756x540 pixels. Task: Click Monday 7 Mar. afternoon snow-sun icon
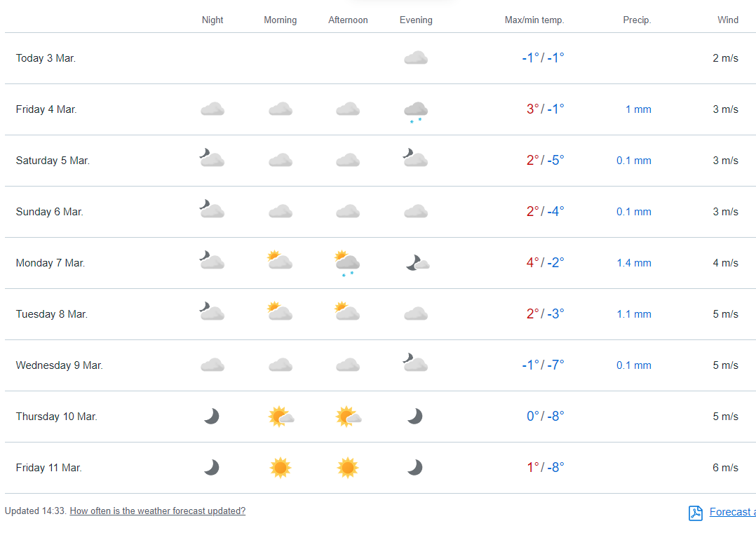(x=347, y=262)
